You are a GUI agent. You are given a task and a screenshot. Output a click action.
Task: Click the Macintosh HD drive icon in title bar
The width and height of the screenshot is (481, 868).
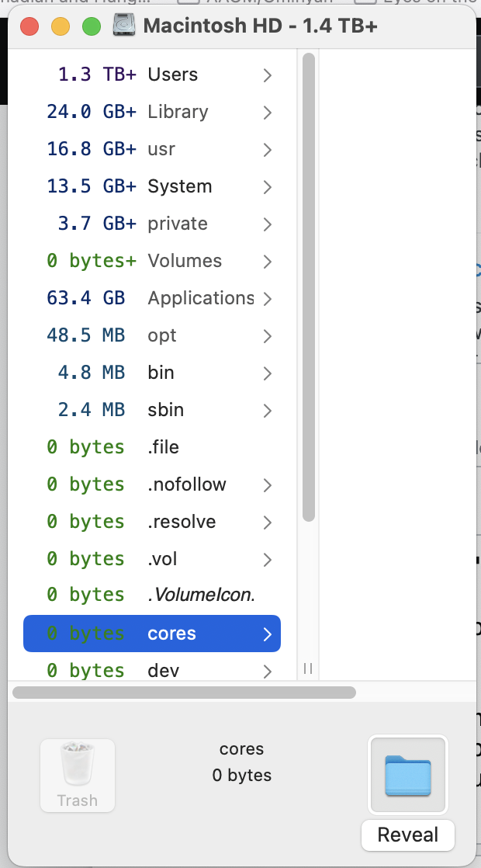(124, 26)
